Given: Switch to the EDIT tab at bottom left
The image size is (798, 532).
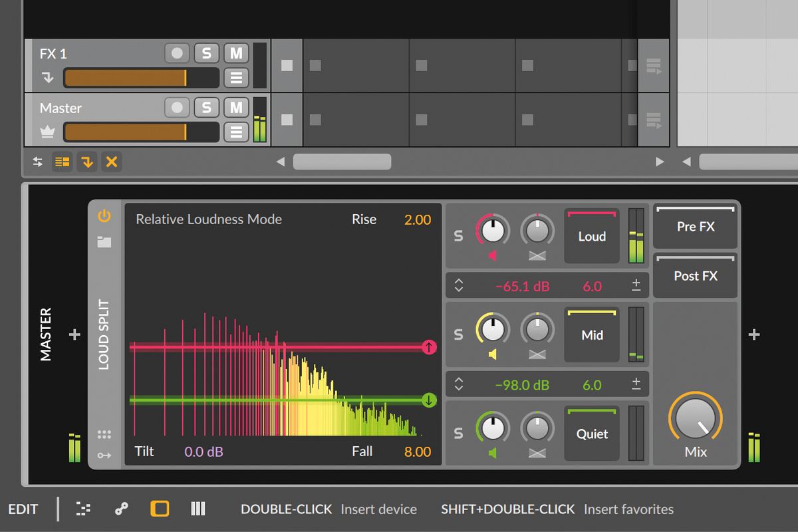Looking at the screenshot, I should pos(24,509).
